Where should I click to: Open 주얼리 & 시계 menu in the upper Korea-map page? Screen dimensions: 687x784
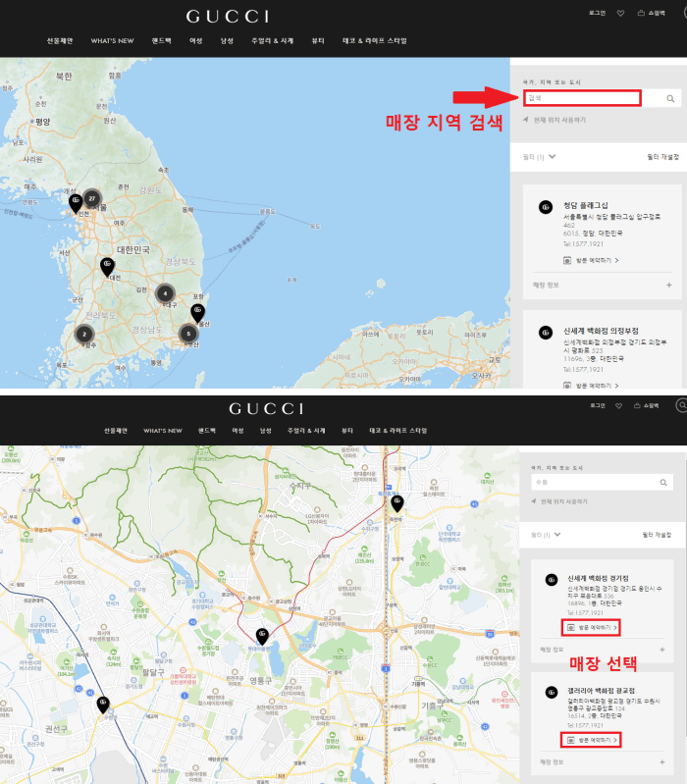(273, 41)
